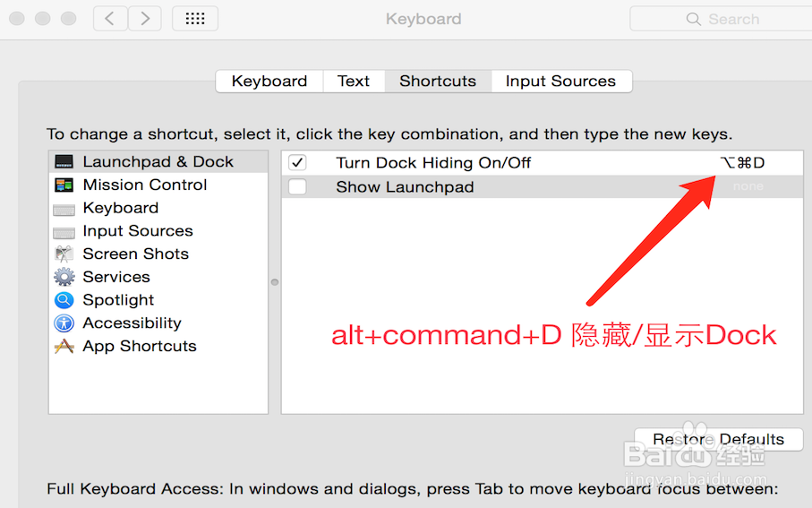The image size is (812, 508).
Task: Select the Accessibility icon in sidebar
Action: point(64,323)
